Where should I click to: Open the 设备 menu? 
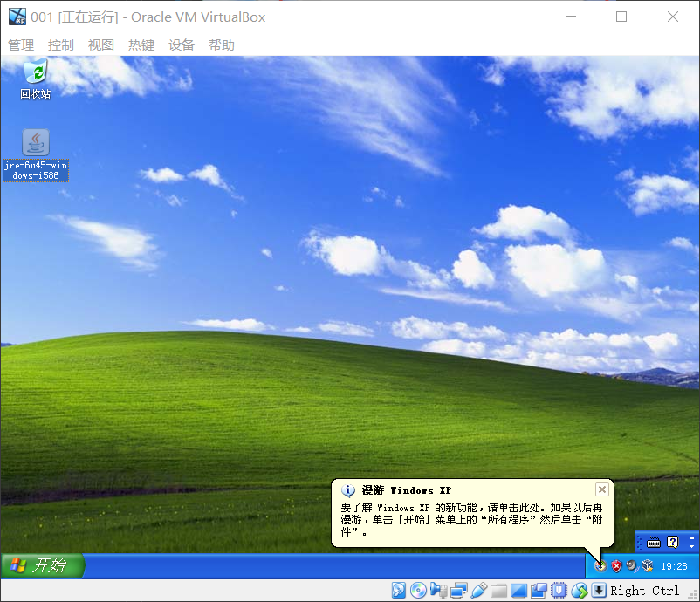coord(182,45)
